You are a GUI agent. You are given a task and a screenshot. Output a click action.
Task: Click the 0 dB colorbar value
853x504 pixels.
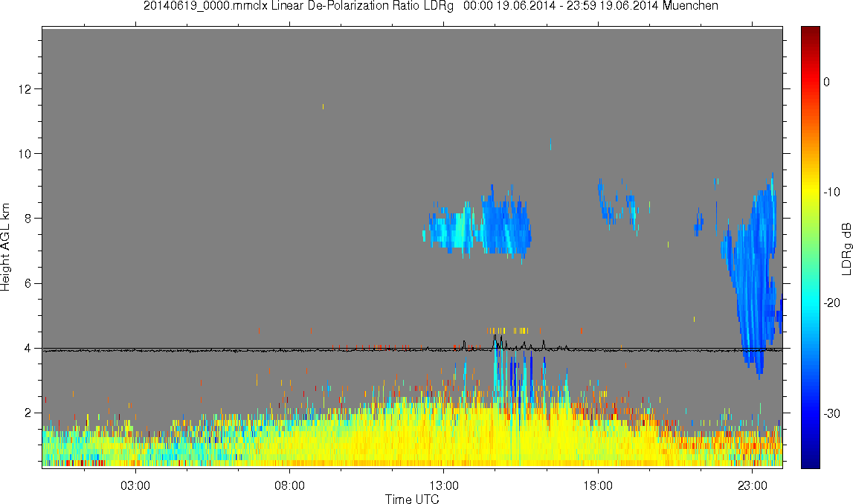[827, 82]
